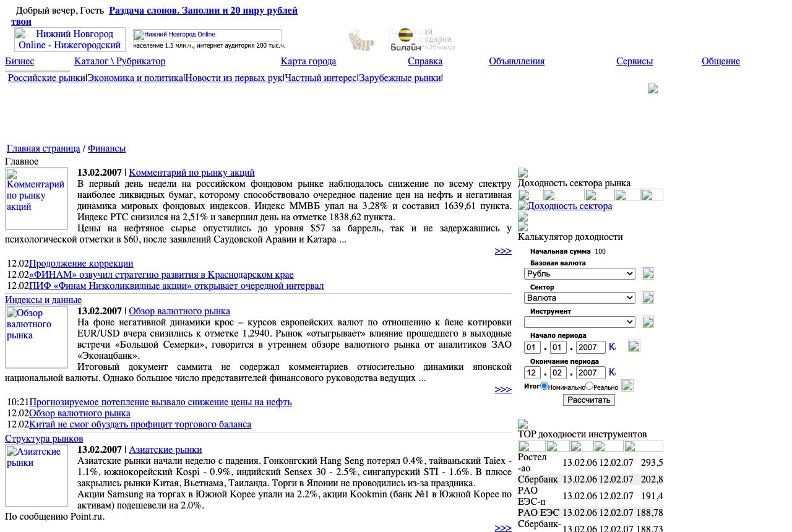Open Азиатские рынки thumbnail image
Screen dimensions: 792x532
tap(37, 476)
